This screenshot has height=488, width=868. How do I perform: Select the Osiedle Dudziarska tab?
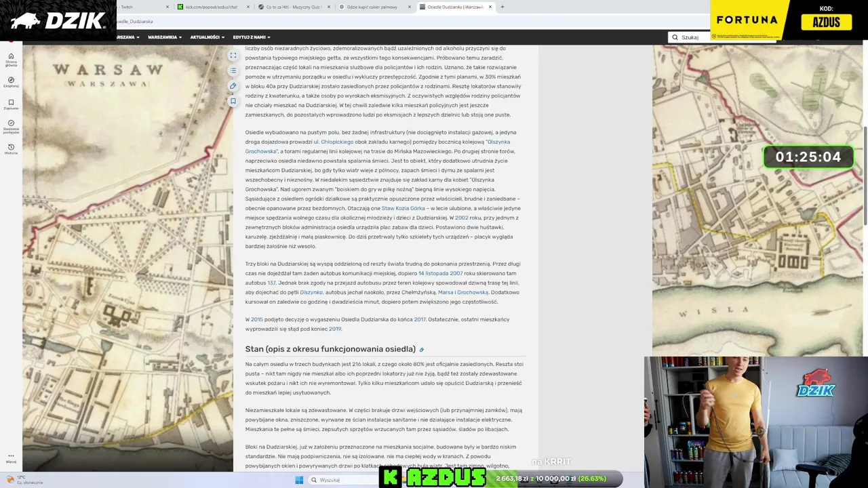454,7
